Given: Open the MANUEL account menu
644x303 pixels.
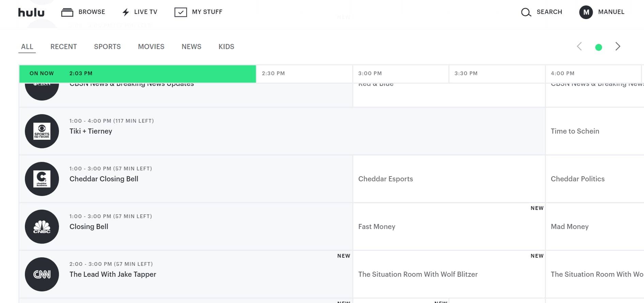Looking at the screenshot, I should (611, 12).
